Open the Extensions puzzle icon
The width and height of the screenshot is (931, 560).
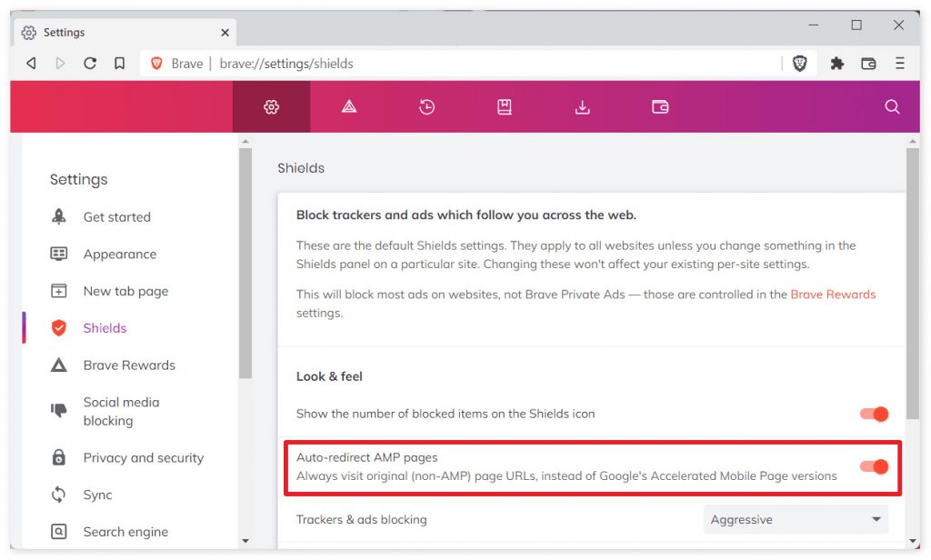(x=837, y=64)
